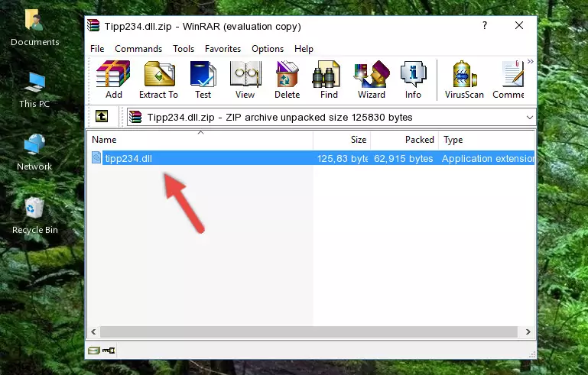Run the Test archive tool
This screenshot has height=375, width=588.
point(203,79)
